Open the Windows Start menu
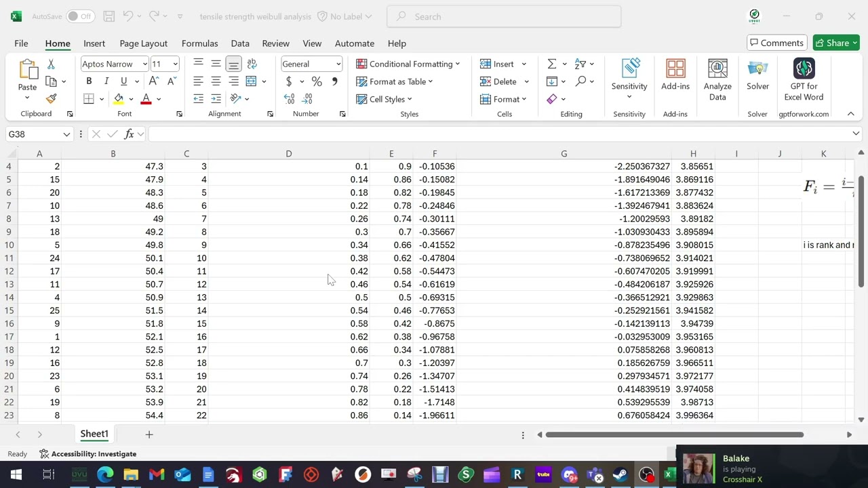 tap(16, 474)
